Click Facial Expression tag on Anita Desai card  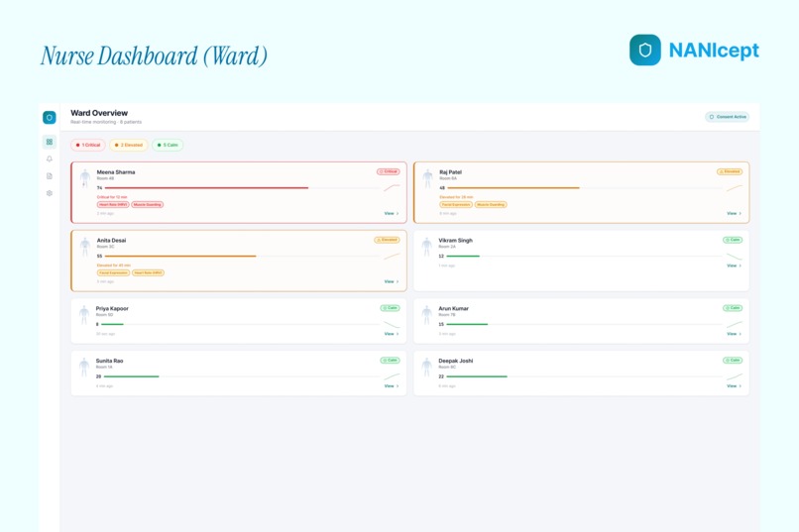coord(114,272)
